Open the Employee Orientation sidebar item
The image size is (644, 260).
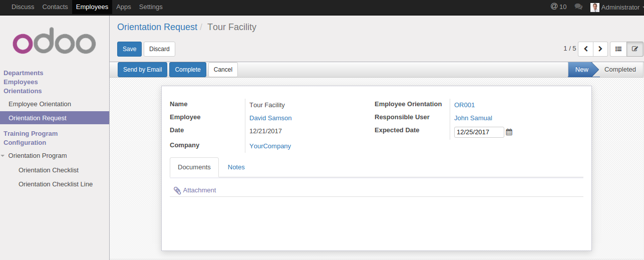[40, 104]
